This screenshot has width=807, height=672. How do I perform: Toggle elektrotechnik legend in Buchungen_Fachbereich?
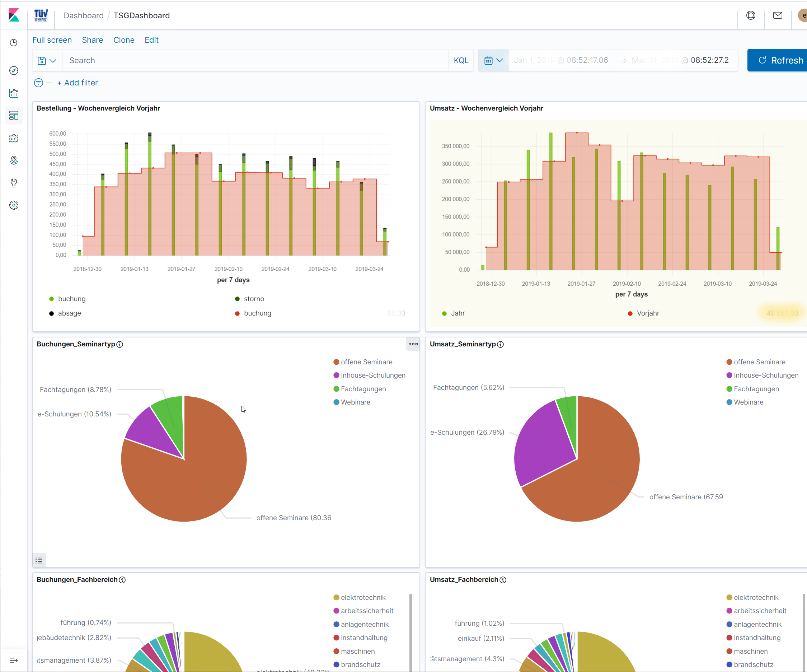[359, 597]
